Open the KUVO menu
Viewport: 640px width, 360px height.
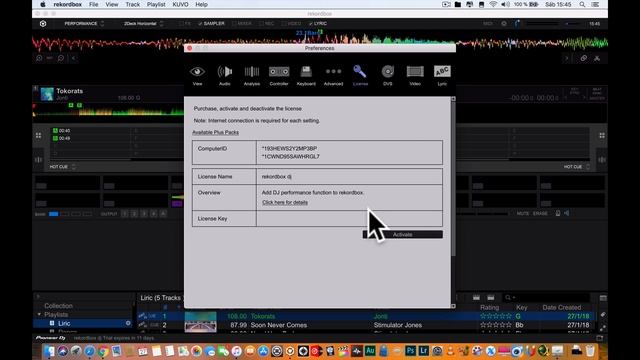point(180,4)
